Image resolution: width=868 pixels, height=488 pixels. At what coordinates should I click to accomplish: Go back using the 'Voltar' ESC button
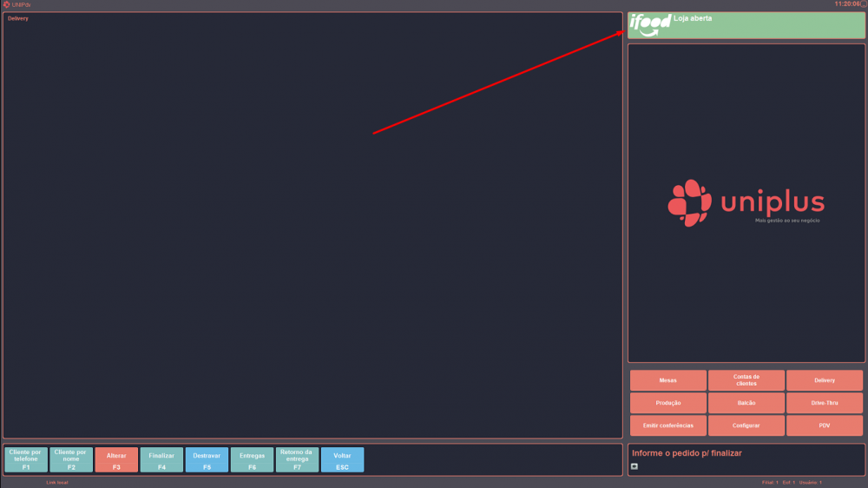(342, 459)
